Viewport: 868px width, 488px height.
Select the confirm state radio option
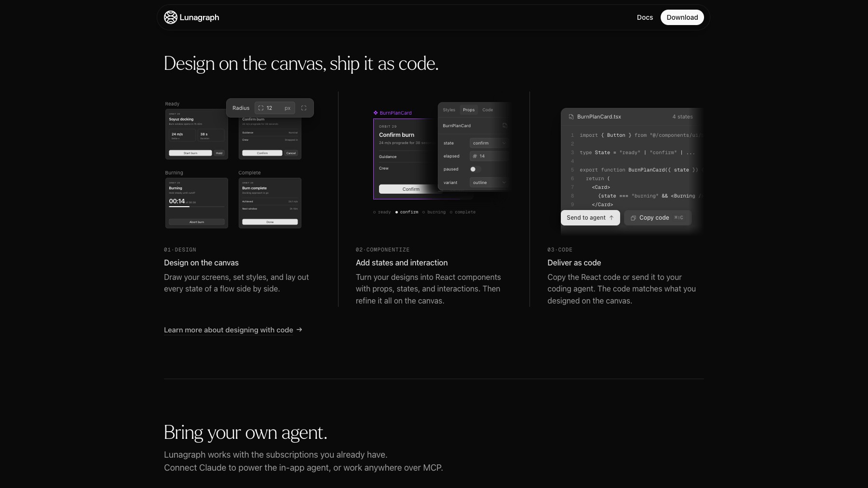(x=407, y=212)
